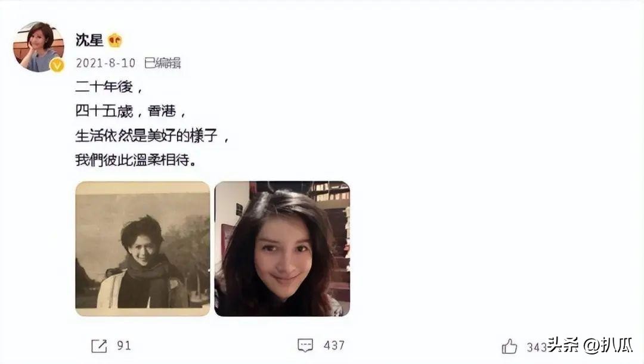644x364 pixels.
Task: Tap the thumbs-up like icon
Action: pos(509,346)
